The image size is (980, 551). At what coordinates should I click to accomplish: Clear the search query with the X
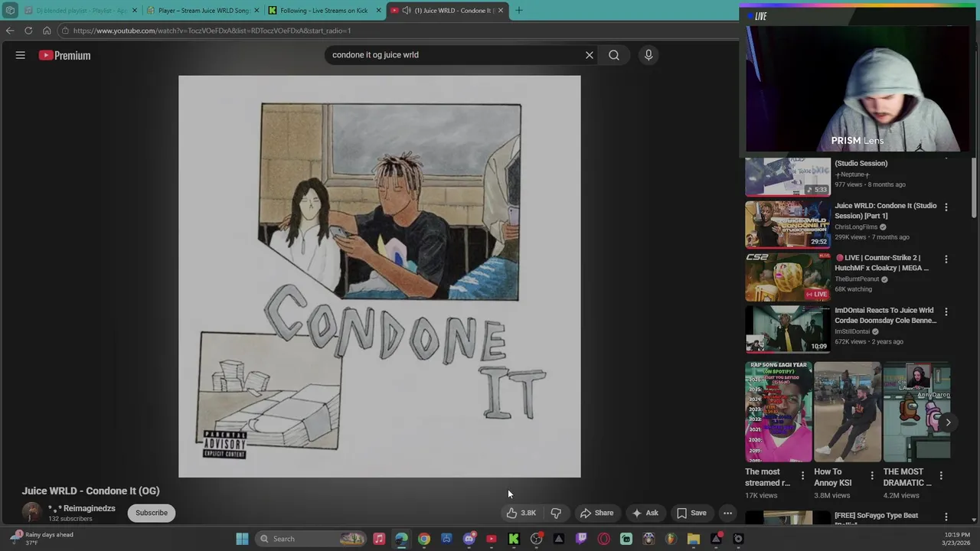coord(590,55)
